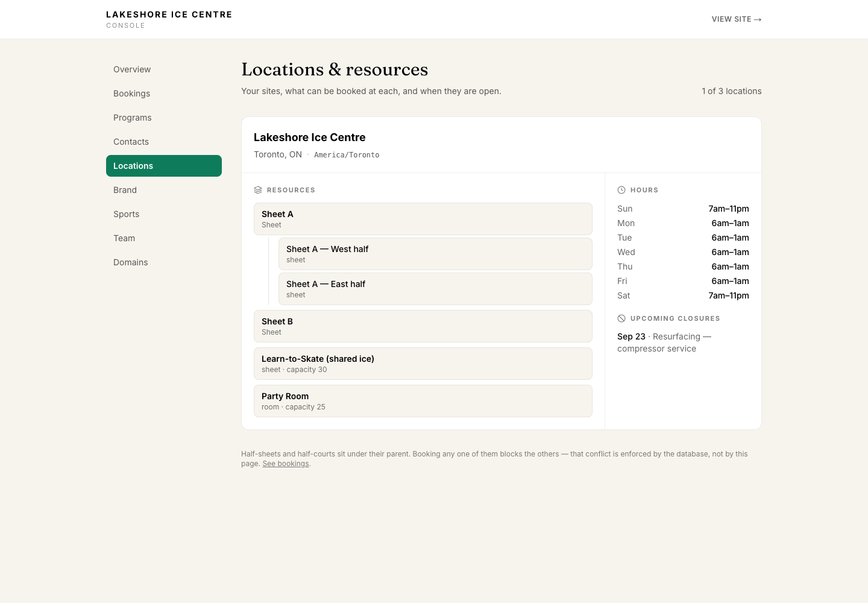Open Domains in the sidebar
The image size is (868, 603).
click(164, 262)
